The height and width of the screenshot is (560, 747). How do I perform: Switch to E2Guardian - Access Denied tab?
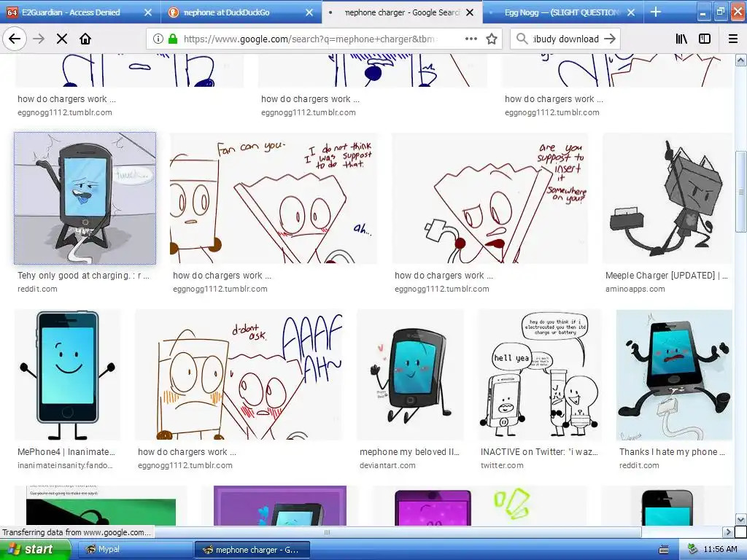tap(71, 12)
